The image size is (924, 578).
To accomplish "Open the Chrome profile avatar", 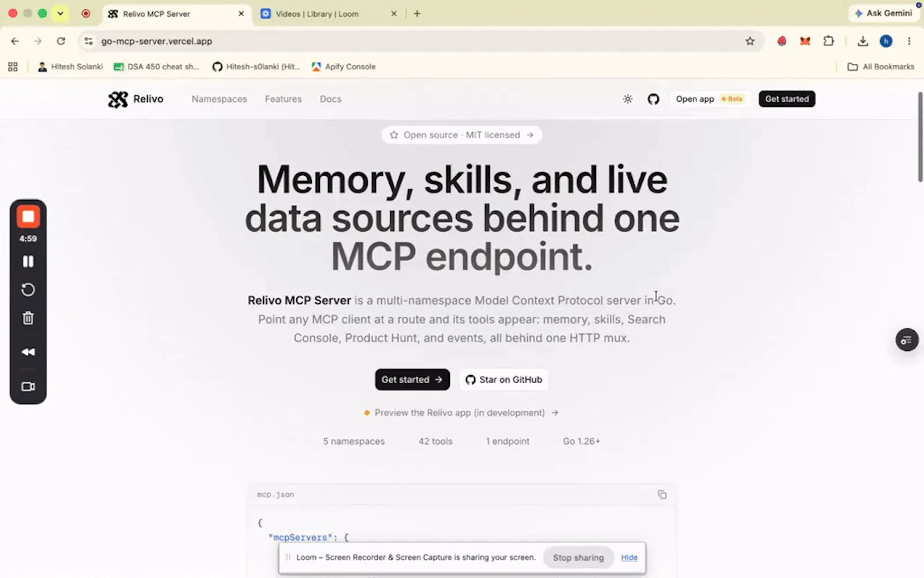I will [x=886, y=41].
